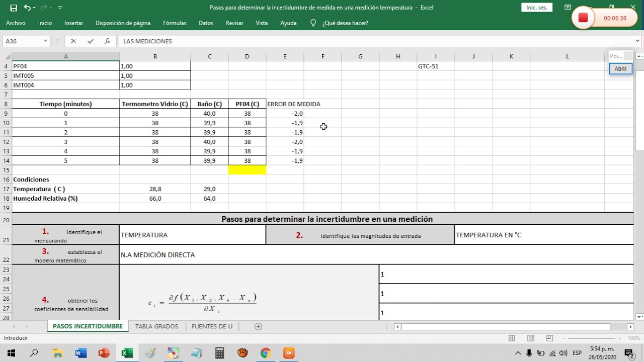Click the Abrir button

tap(620, 69)
